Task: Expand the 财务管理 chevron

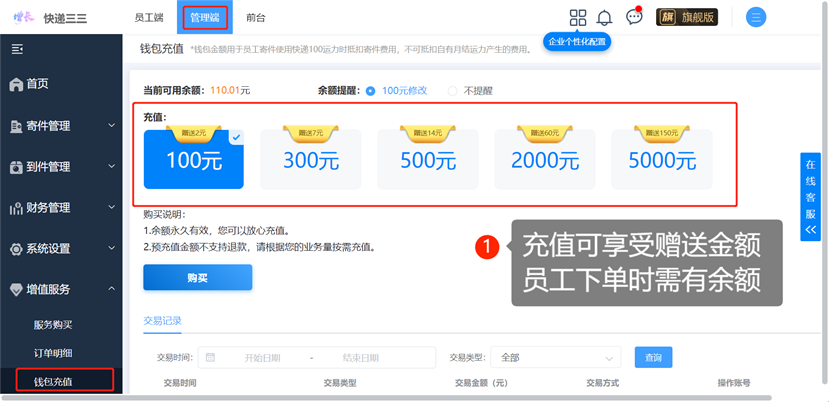Action: (112, 207)
